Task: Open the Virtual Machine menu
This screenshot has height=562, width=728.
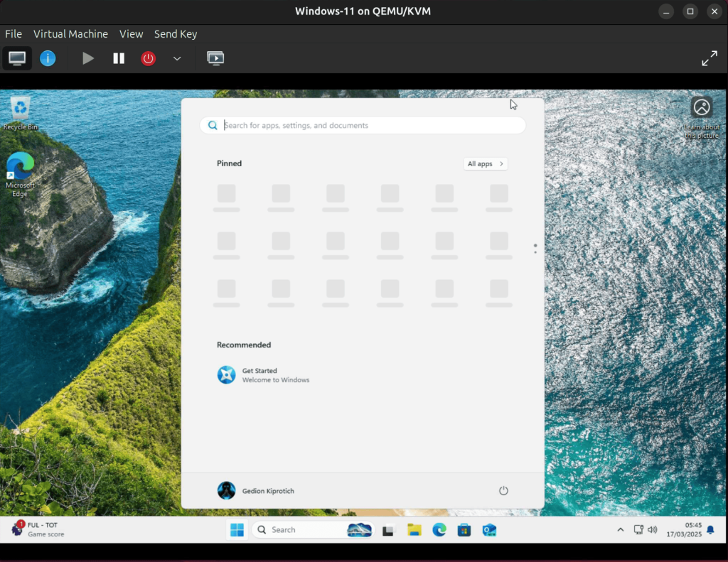Action: tap(70, 33)
